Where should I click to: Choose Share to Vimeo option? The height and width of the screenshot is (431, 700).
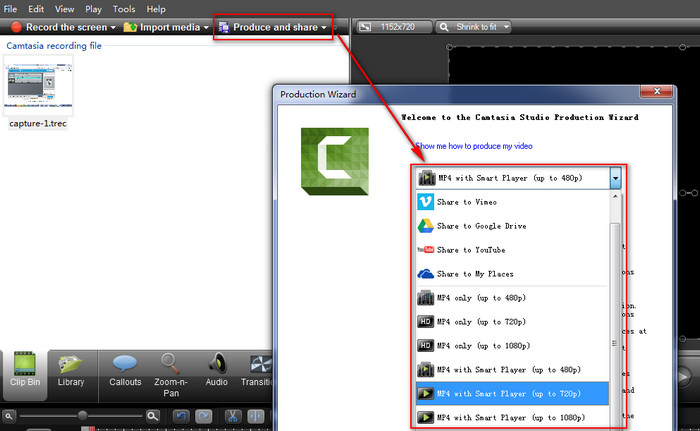click(x=512, y=202)
